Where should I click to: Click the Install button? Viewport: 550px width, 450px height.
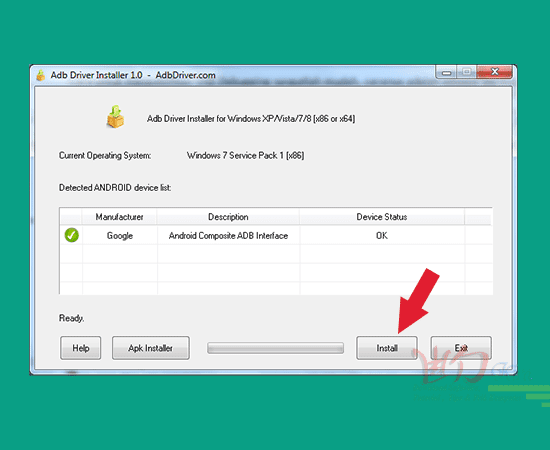[387, 348]
